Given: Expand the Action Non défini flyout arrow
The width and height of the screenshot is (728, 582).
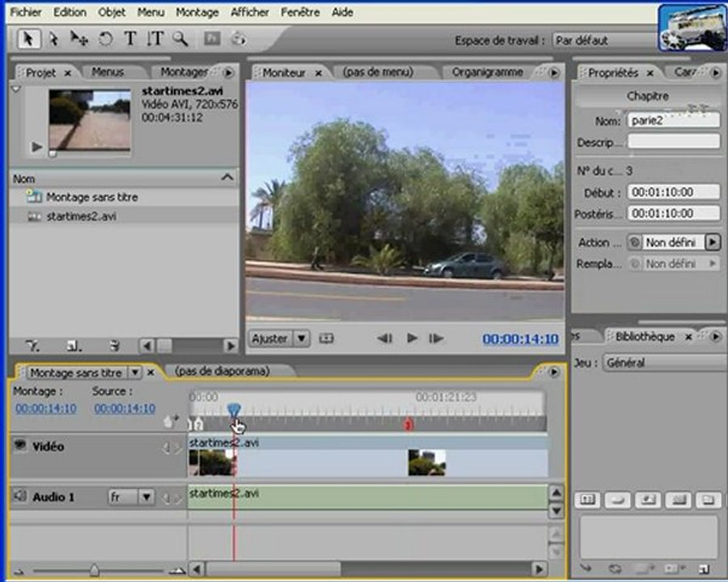Looking at the screenshot, I should (713, 242).
